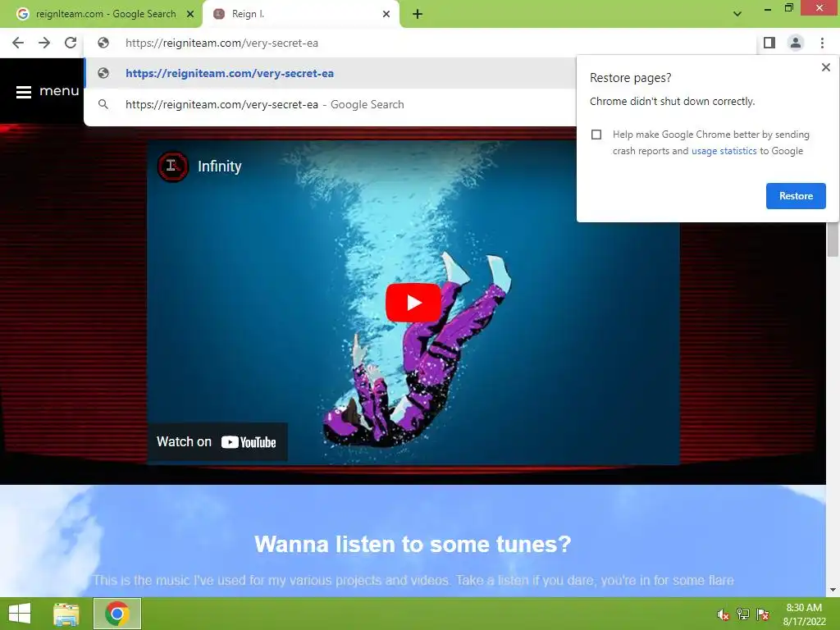Click Watch on YouTube
The width and height of the screenshot is (840, 630).
point(217,442)
